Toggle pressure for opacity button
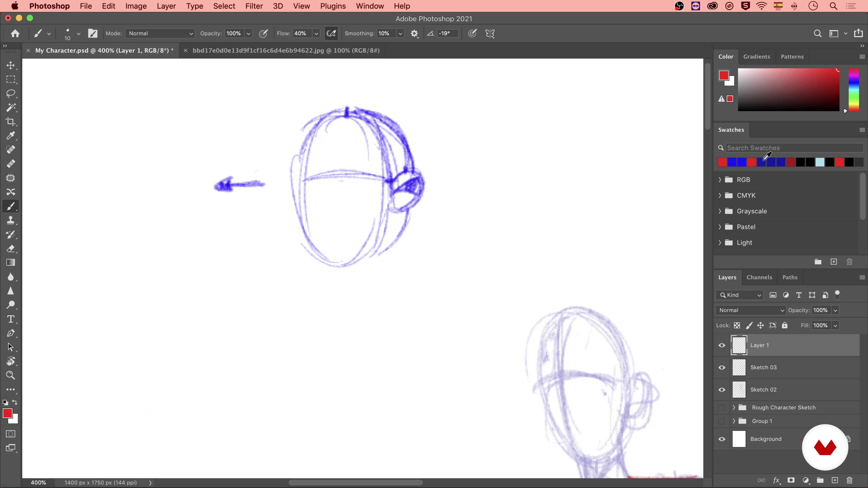868x488 pixels. coord(264,33)
